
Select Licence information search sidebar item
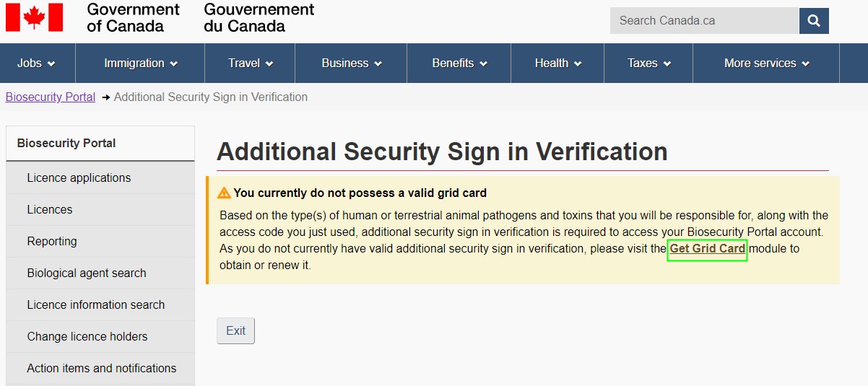[96, 305]
